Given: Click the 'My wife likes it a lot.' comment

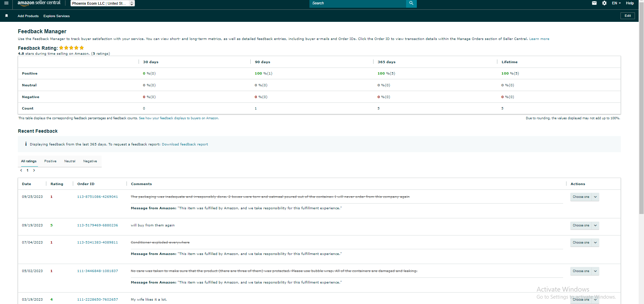Looking at the screenshot, I should point(149,300).
